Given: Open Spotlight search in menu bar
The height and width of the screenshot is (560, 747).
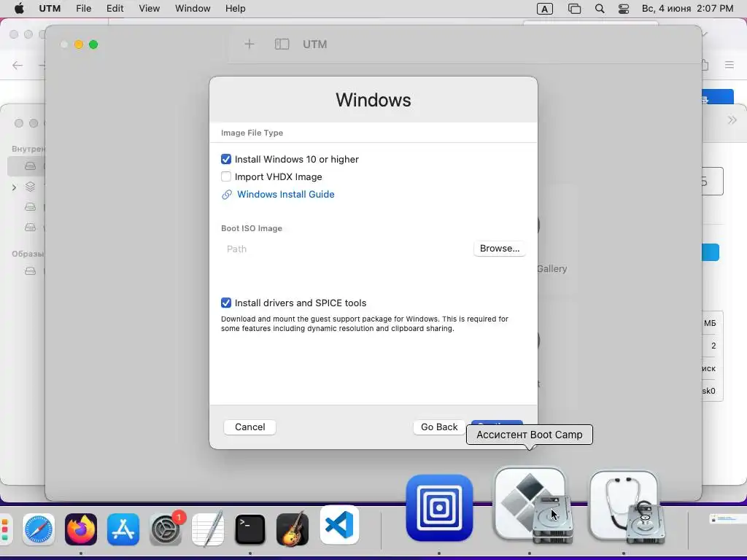Looking at the screenshot, I should click(600, 9).
